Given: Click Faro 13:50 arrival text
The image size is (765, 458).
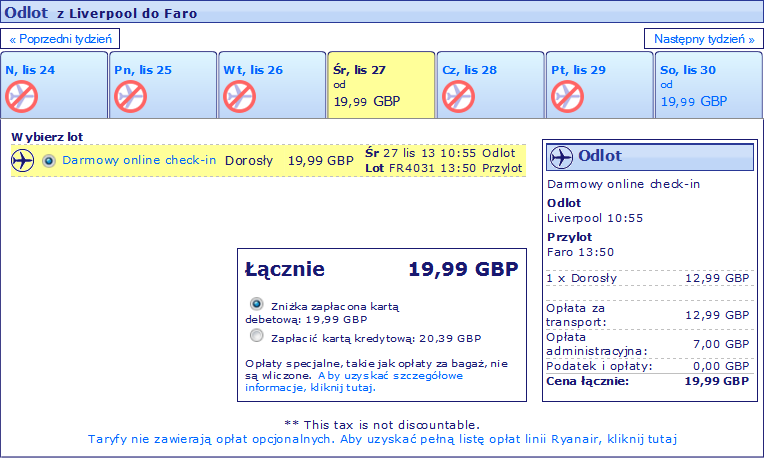Looking at the screenshot, I should 580,252.
